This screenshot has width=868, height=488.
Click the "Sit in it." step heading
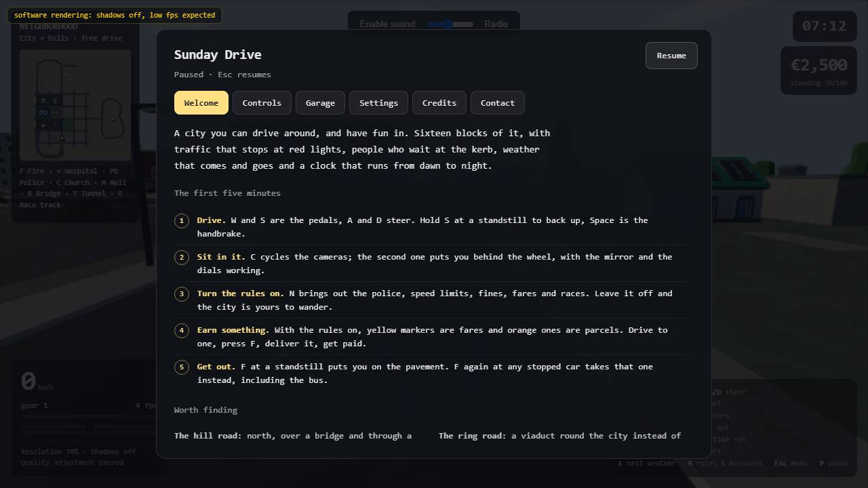click(221, 257)
